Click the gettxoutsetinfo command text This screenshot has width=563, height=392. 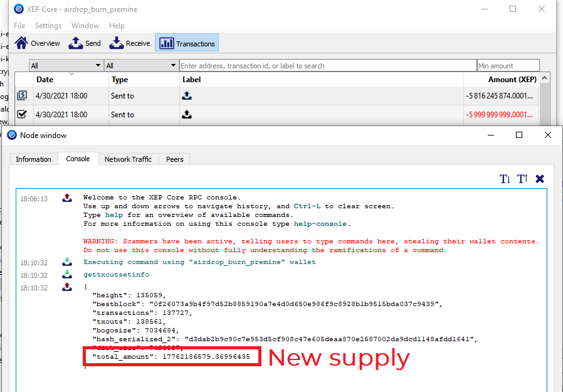click(x=116, y=275)
